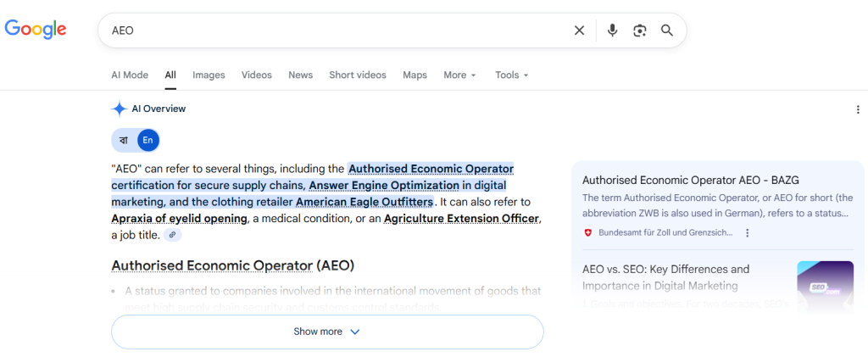Open the Maps tab

415,75
